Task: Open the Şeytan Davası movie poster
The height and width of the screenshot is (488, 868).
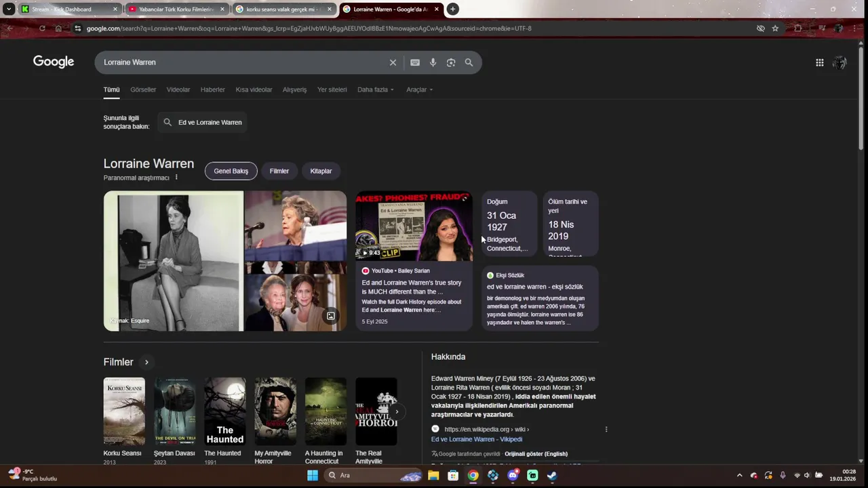Action: tap(174, 411)
